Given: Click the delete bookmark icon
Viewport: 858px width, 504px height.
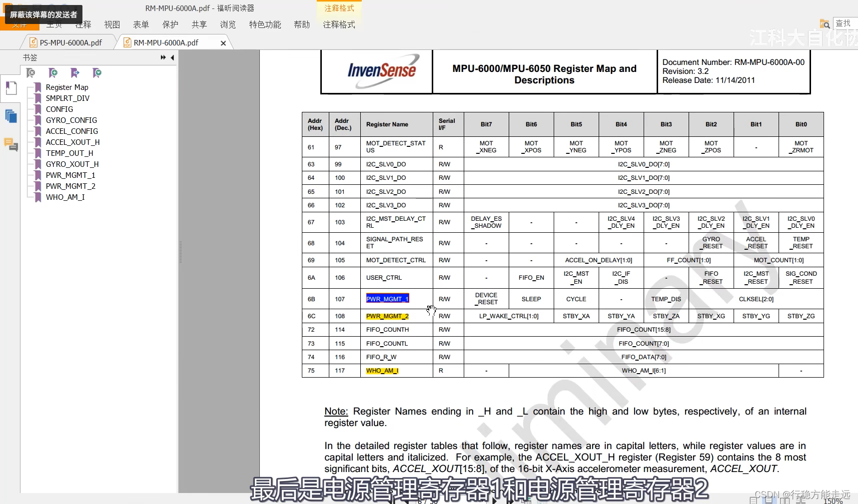Looking at the screenshot, I should pyautogui.click(x=31, y=73).
